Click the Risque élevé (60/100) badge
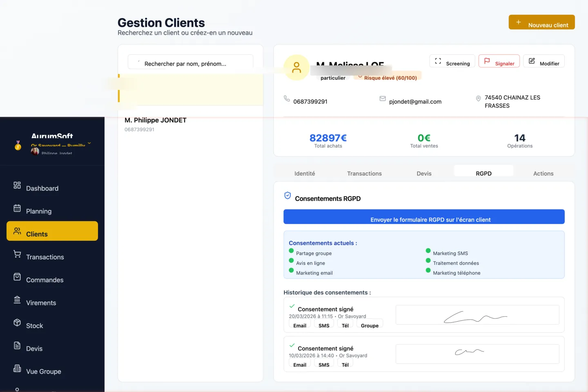588x392 pixels. point(387,77)
